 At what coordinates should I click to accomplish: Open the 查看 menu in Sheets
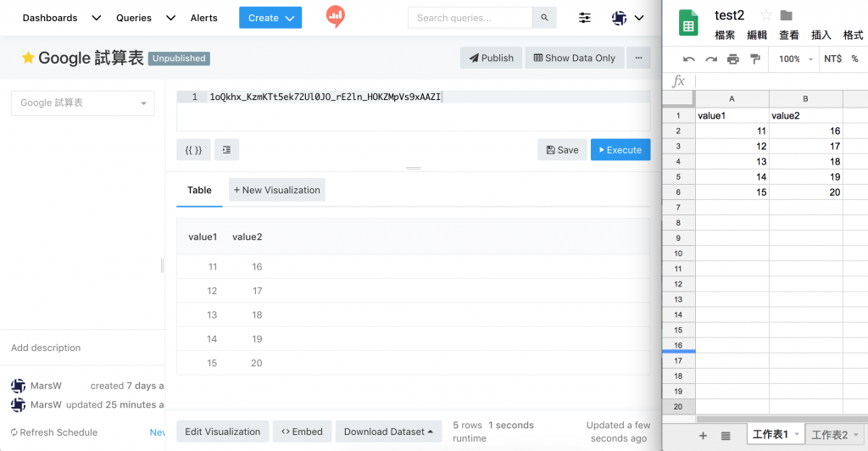tap(789, 36)
